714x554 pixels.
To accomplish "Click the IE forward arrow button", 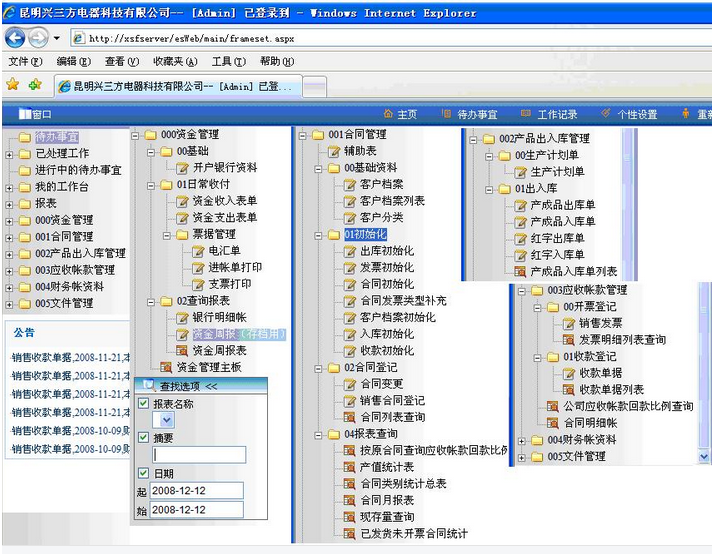I will point(38,38).
